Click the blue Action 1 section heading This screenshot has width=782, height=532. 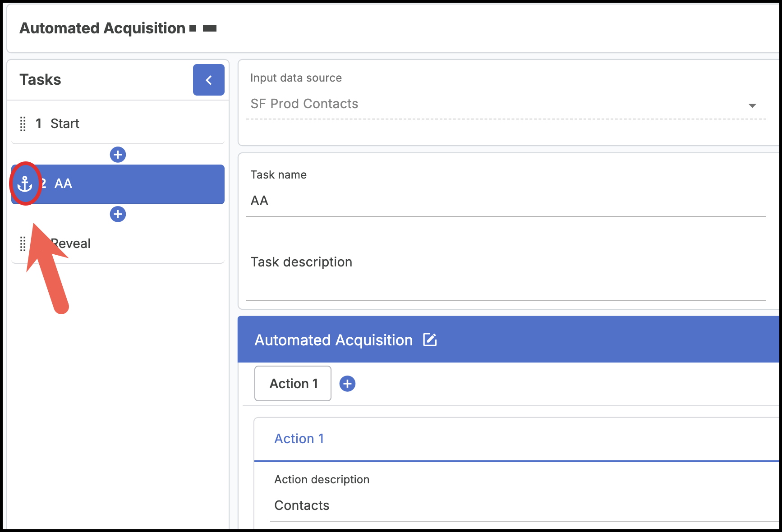coord(299,439)
